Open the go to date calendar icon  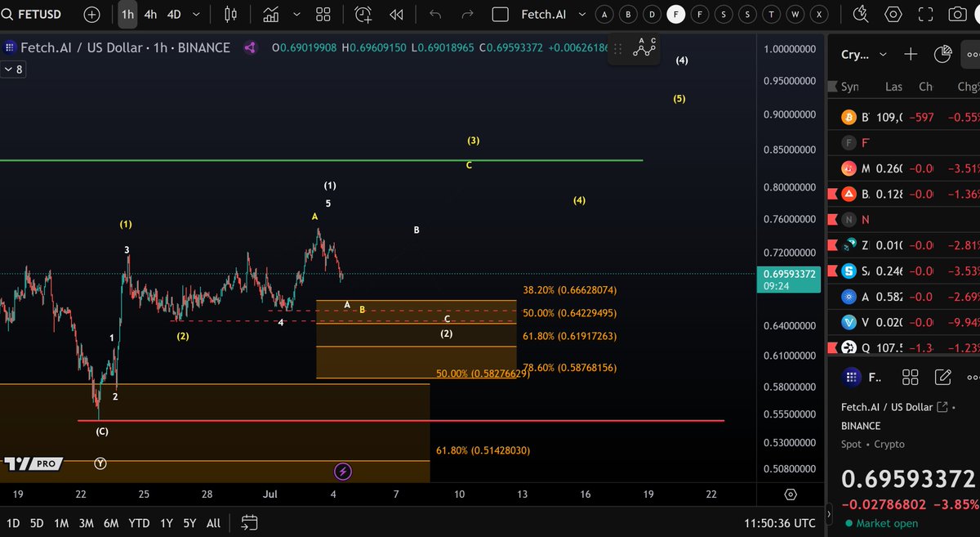coord(250,522)
